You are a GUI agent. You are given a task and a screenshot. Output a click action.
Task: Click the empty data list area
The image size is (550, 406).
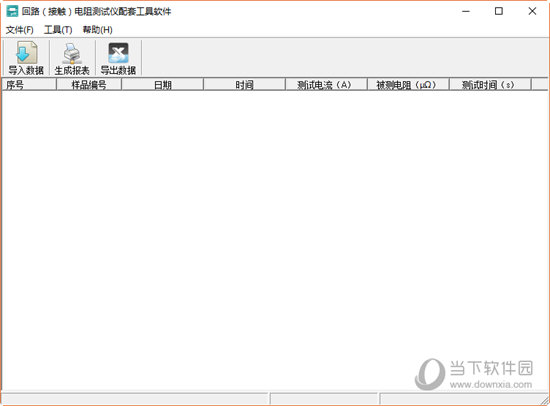tap(275, 240)
